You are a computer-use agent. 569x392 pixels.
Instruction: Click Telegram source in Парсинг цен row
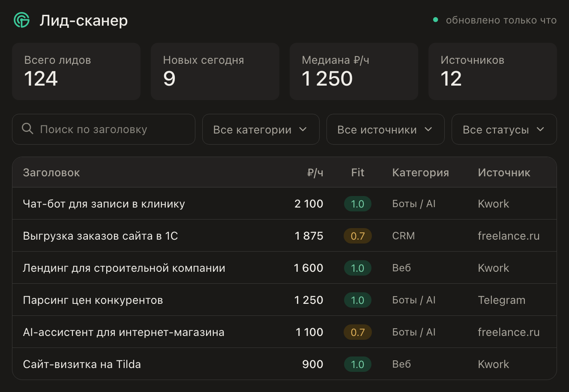tap(502, 300)
